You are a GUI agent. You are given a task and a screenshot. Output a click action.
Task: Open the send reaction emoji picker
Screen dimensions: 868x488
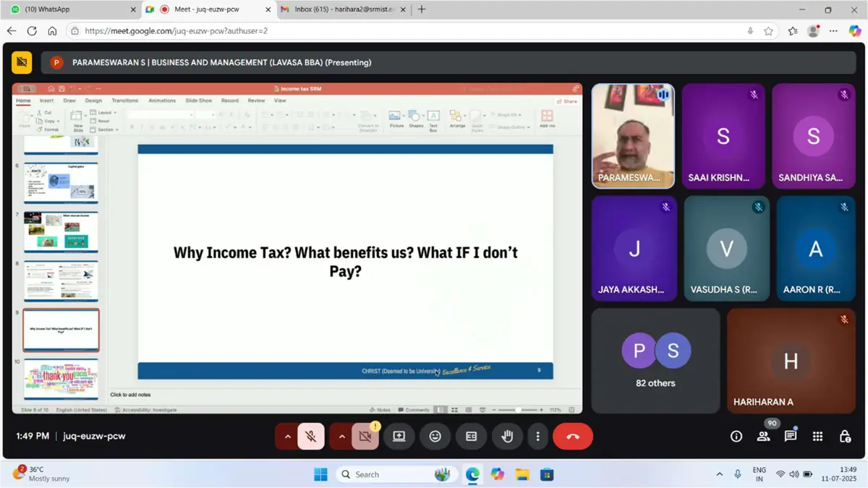coord(435,437)
